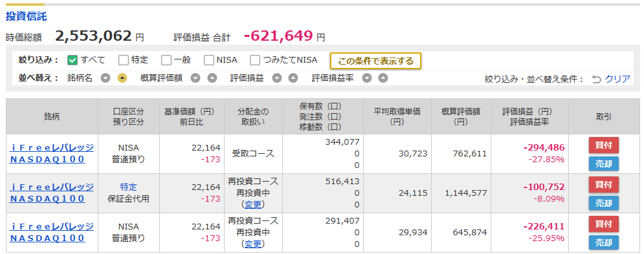Click 変更 link in third row
The image size is (644, 254).
pos(254,244)
